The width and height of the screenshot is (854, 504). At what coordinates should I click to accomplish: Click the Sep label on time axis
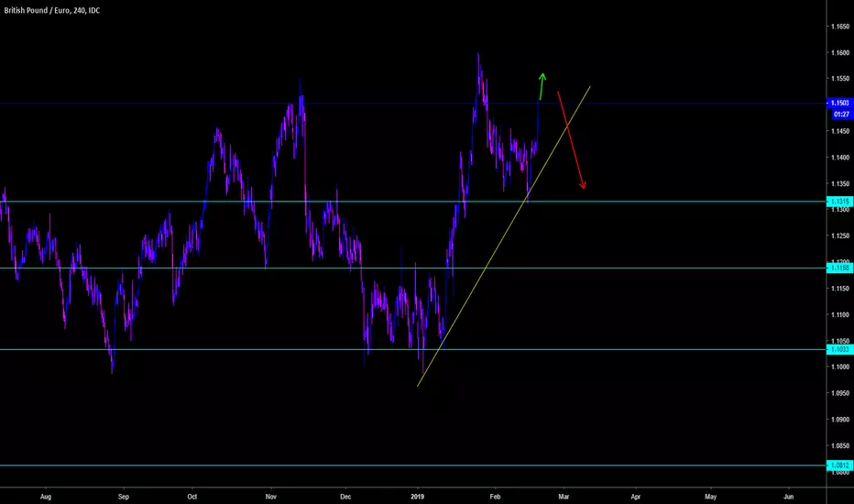(x=124, y=497)
